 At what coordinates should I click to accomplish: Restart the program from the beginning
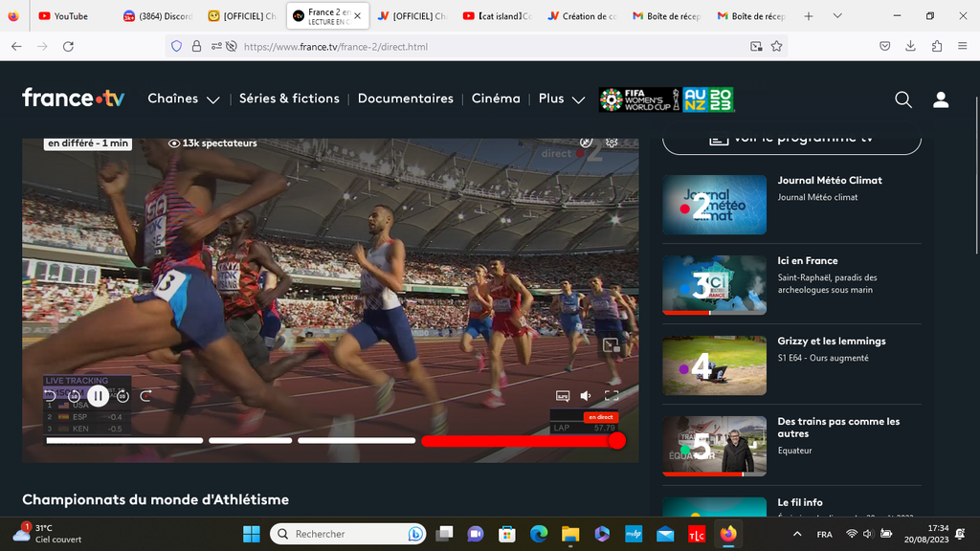pyautogui.click(x=50, y=395)
